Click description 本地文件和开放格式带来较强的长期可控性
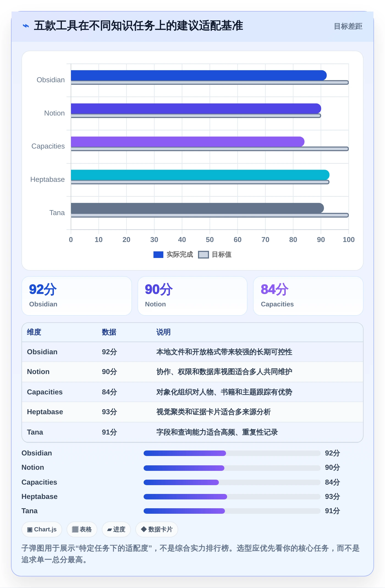Viewport: 385px width, 588px height. (x=224, y=352)
